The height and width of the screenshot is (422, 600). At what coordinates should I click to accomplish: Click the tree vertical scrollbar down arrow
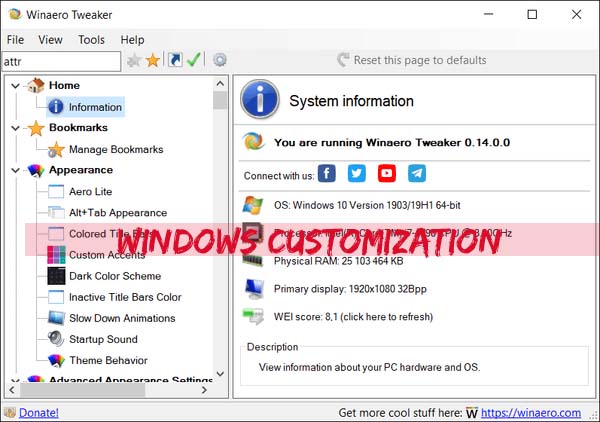(x=220, y=373)
